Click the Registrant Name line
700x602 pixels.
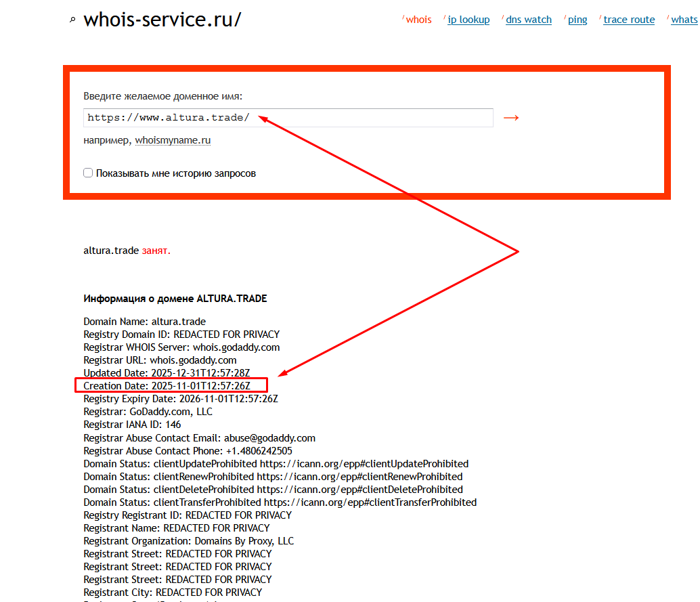(x=177, y=528)
